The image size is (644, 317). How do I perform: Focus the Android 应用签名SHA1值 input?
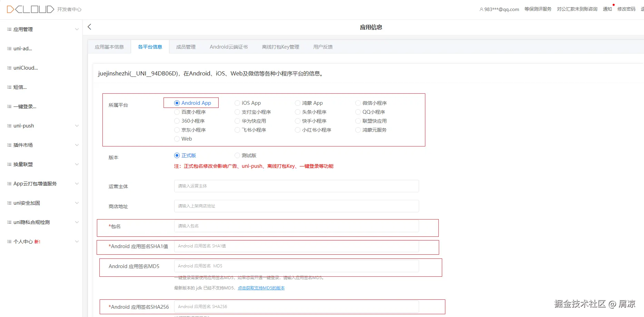coord(297,246)
